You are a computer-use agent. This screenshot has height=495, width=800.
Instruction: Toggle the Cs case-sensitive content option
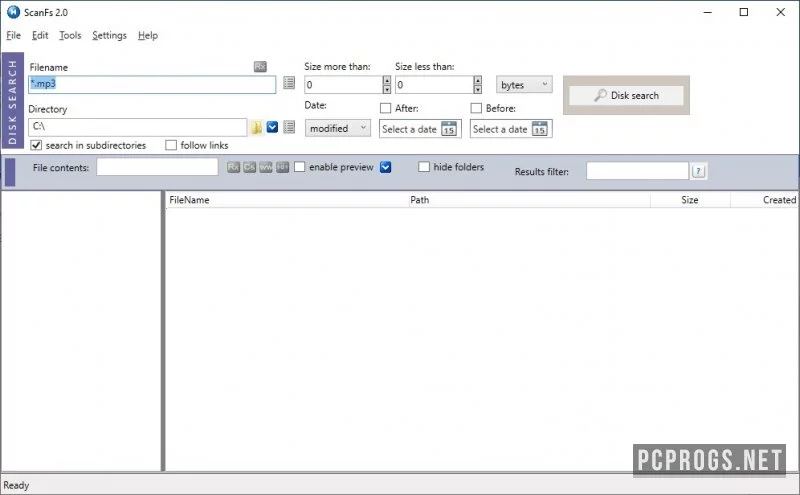click(x=249, y=167)
